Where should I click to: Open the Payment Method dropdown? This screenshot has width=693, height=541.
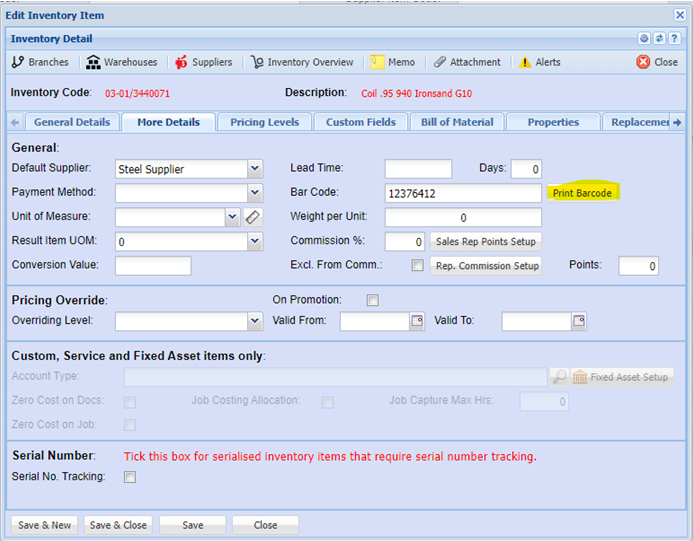254,193
